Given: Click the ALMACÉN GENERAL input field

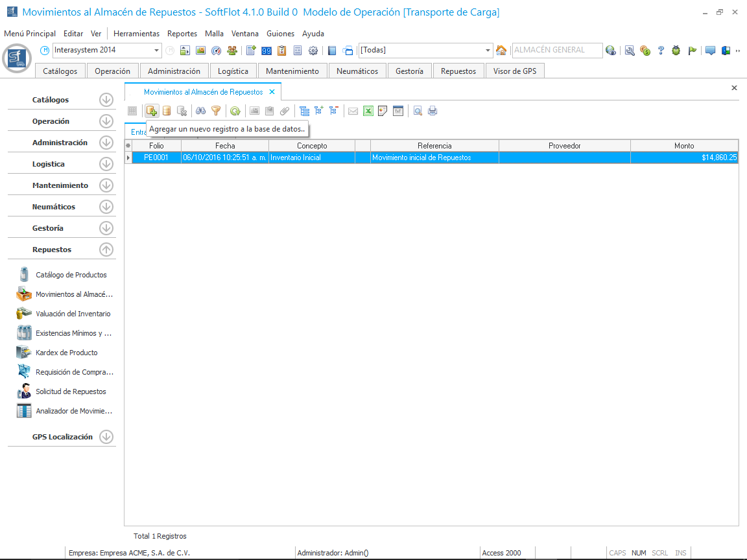Looking at the screenshot, I should click(556, 50).
